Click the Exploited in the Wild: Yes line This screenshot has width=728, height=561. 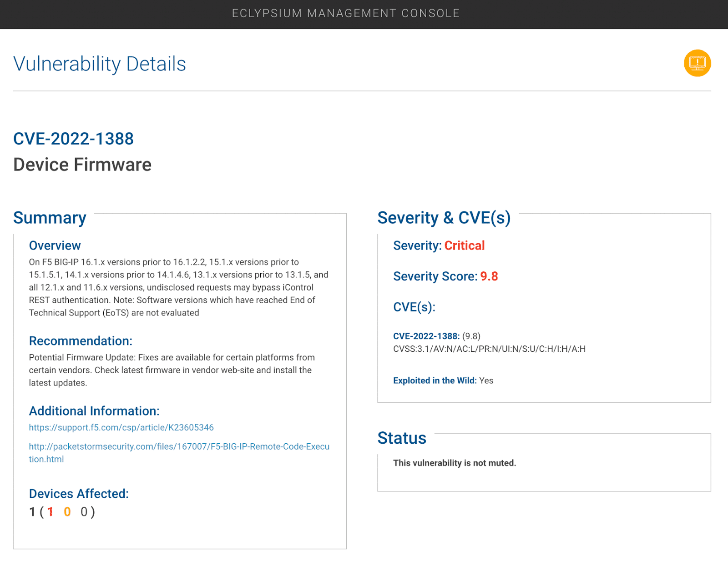[x=443, y=381]
